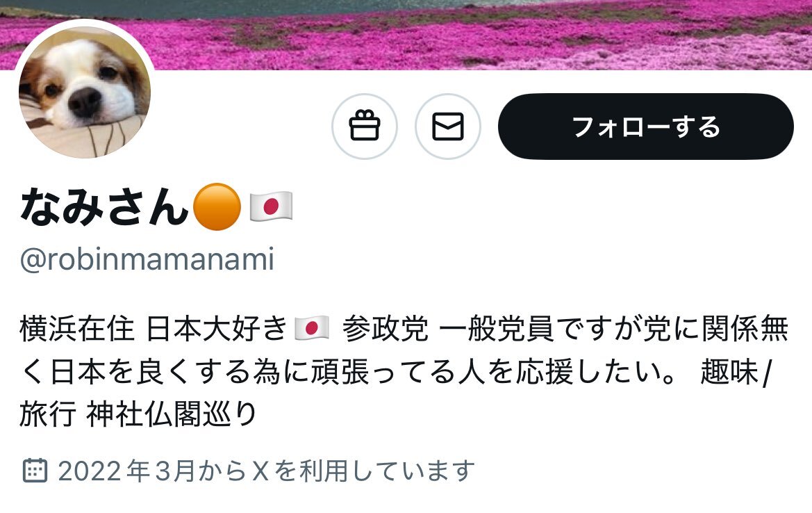The image size is (812, 513).
Task: Click 一般党員 text in bio
Action: [496, 329]
